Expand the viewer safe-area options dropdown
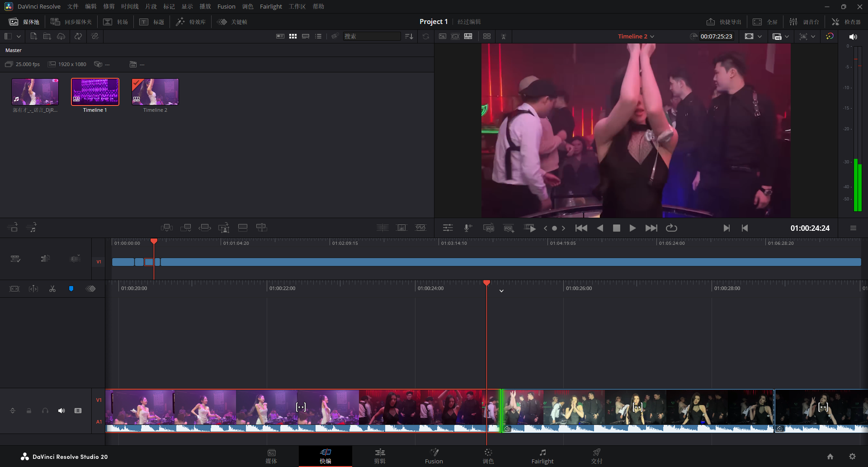868x467 pixels. click(x=759, y=37)
